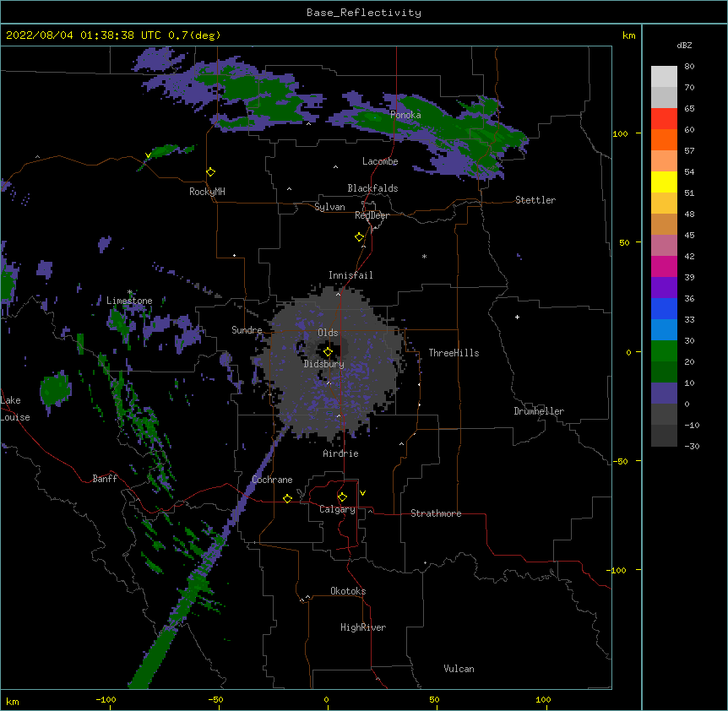The image size is (728, 711).
Task: Click the RockyMH label
Action: [x=207, y=192]
